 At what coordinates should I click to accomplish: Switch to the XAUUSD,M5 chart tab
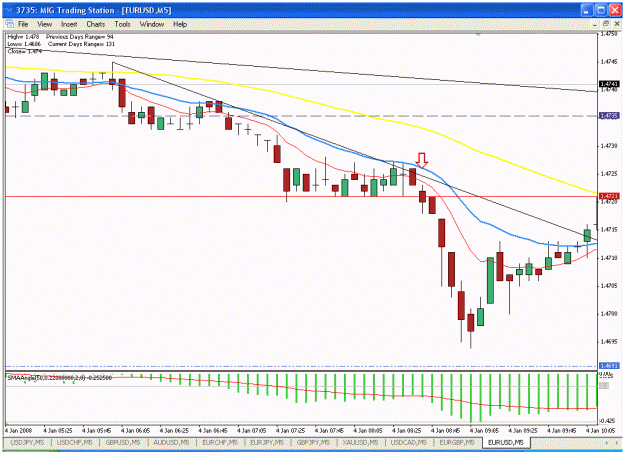click(361, 442)
